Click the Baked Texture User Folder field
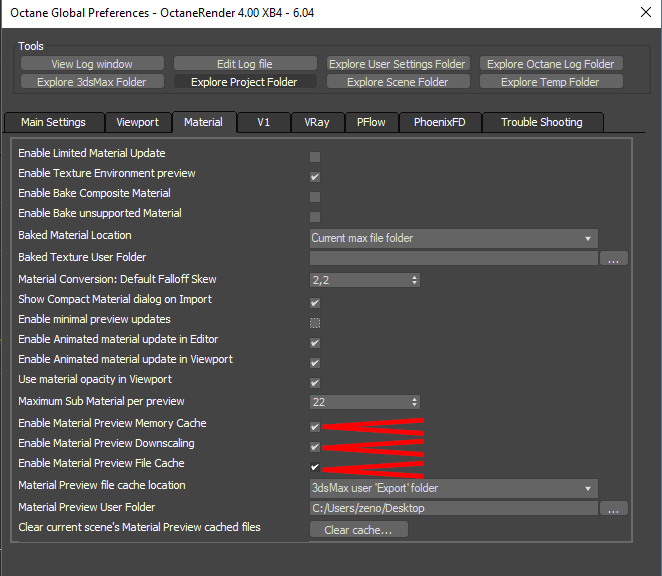Screen dimensions: 662x576 (x=454, y=258)
